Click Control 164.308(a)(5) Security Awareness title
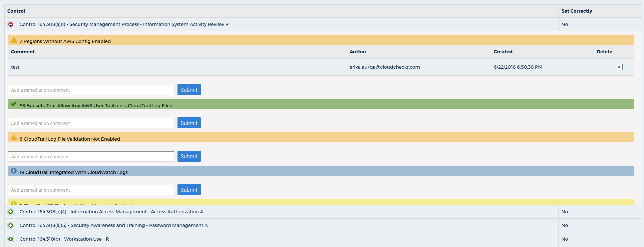The width and height of the screenshot is (644, 247). (x=114, y=225)
